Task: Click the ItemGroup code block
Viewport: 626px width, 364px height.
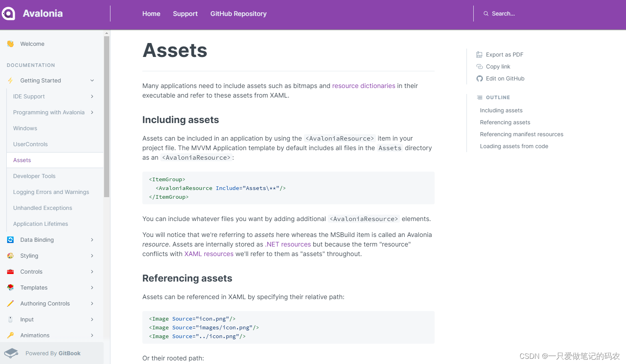Action: 288,188
